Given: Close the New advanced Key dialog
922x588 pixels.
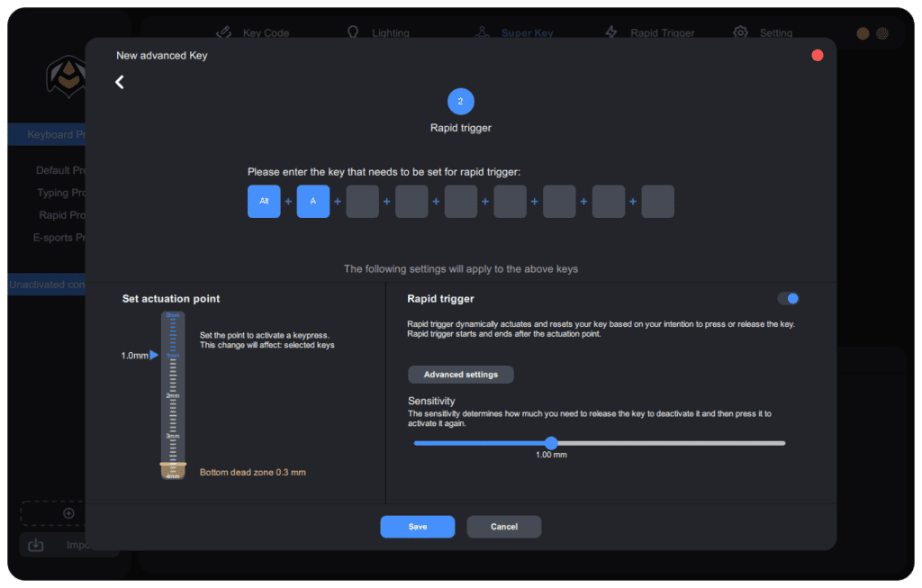Looking at the screenshot, I should point(818,55).
